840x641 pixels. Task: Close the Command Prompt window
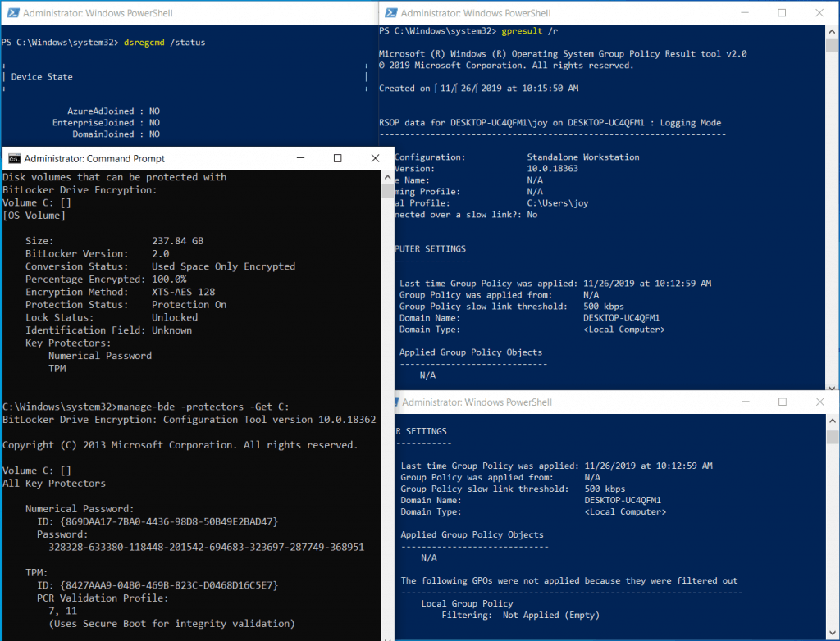pos(375,158)
